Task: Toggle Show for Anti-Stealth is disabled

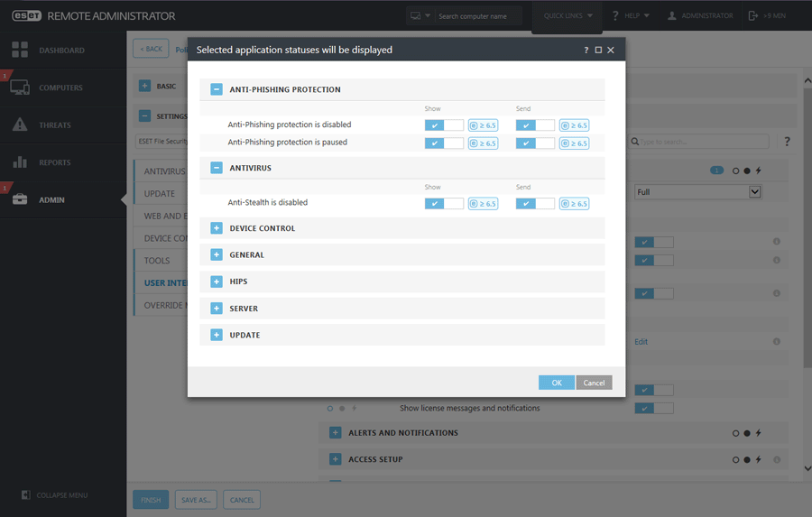Action: point(444,204)
